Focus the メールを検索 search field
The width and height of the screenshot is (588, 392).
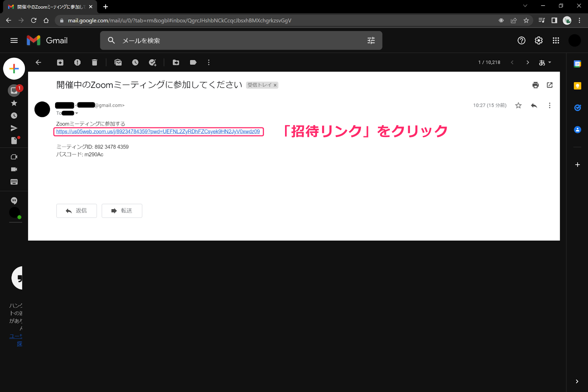point(241,40)
